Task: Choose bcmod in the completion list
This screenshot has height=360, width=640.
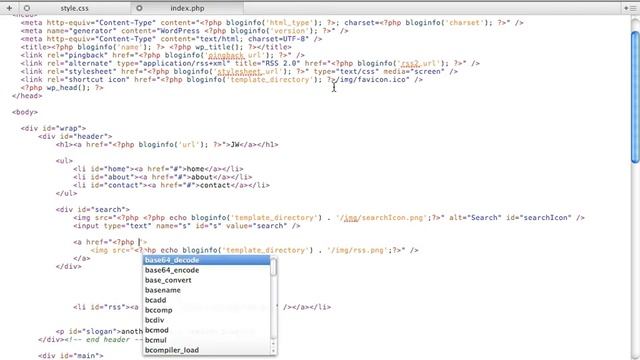Action: click(x=206, y=330)
